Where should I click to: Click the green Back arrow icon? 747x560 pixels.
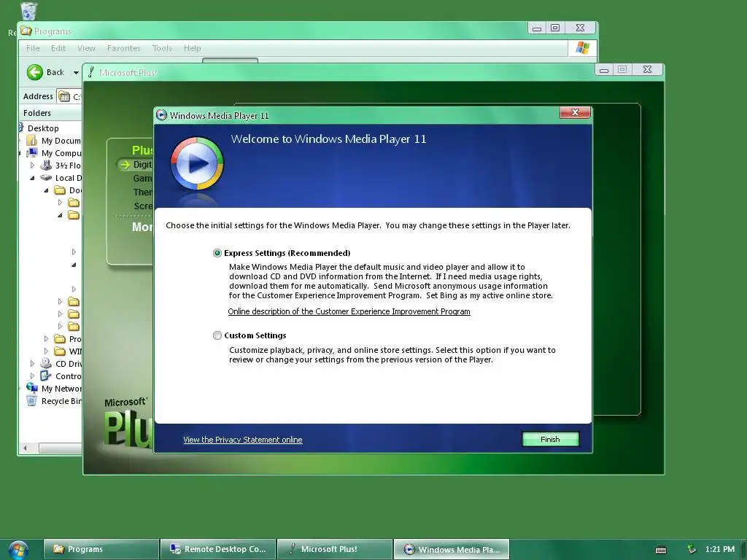click(x=35, y=72)
